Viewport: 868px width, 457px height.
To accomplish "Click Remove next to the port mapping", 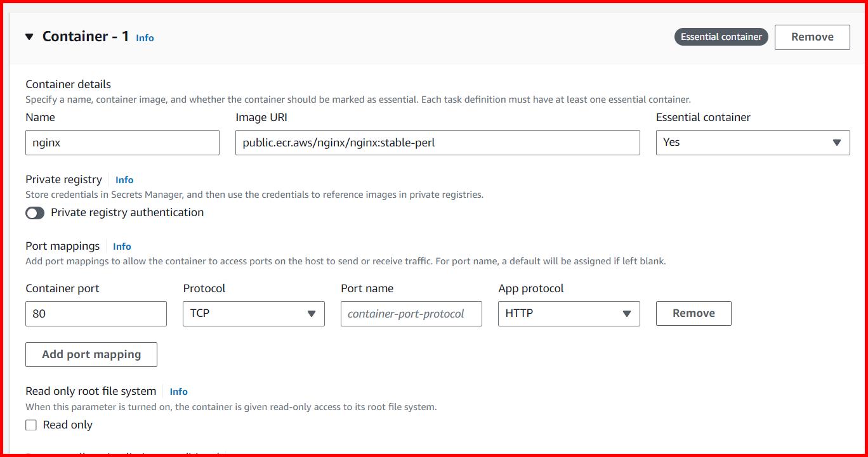I will tap(693, 313).
